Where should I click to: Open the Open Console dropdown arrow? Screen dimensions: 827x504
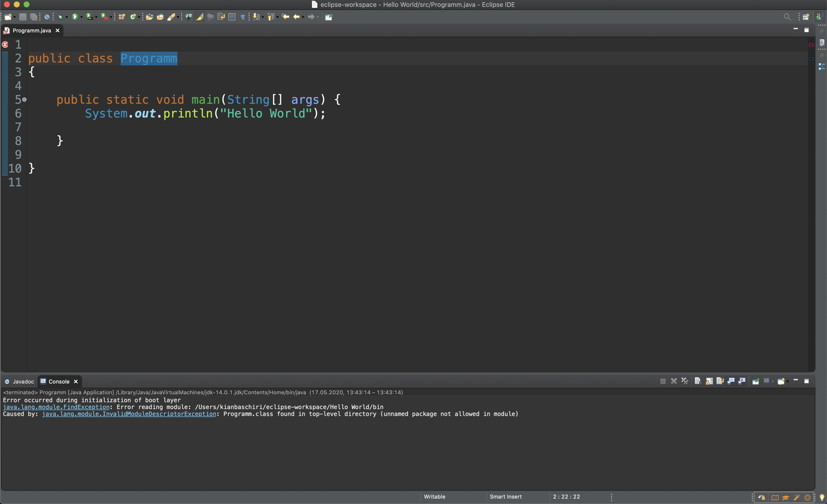(787, 382)
